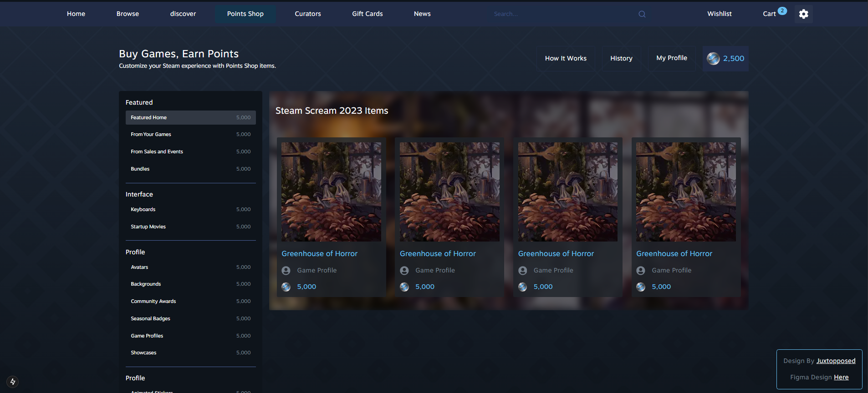Screen dimensions: 868x393
Task: Open the Figma Design Here link
Action: pyautogui.click(x=841, y=378)
